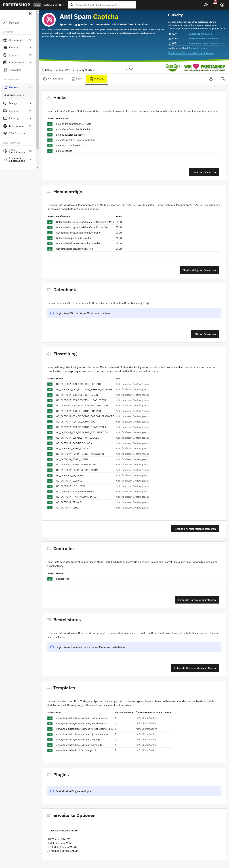
Task: Collapse the sidebar menu icon
Action: click(x=30, y=13)
